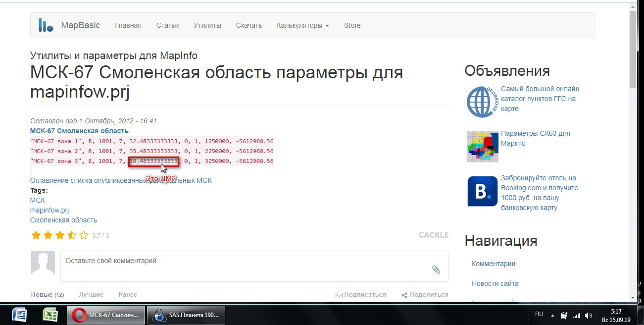Image resolution: width=644 pixels, height=325 pixels.
Task: Click the Подписаться subscribe button
Action: click(x=361, y=295)
